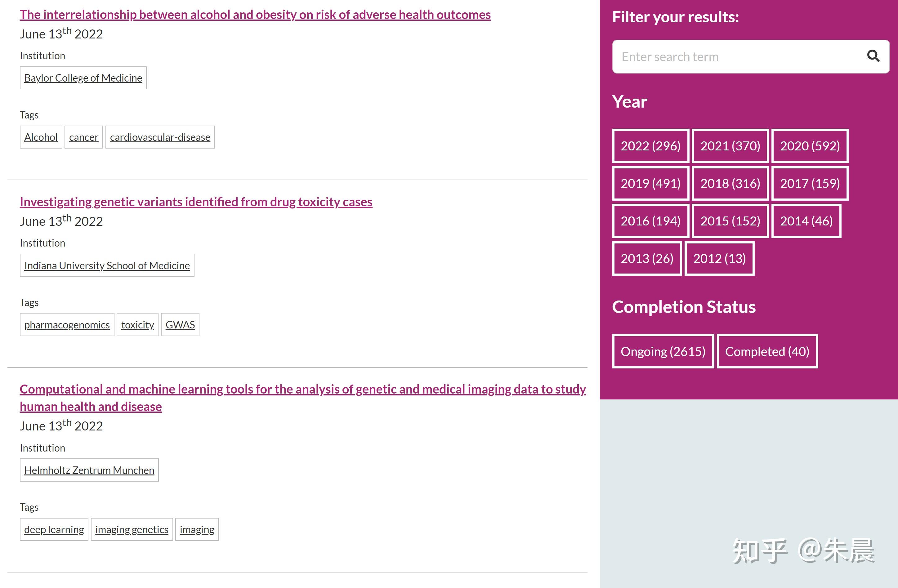Open drug toxicity genetic variants project
The image size is (898, 588).
[196, 202]
